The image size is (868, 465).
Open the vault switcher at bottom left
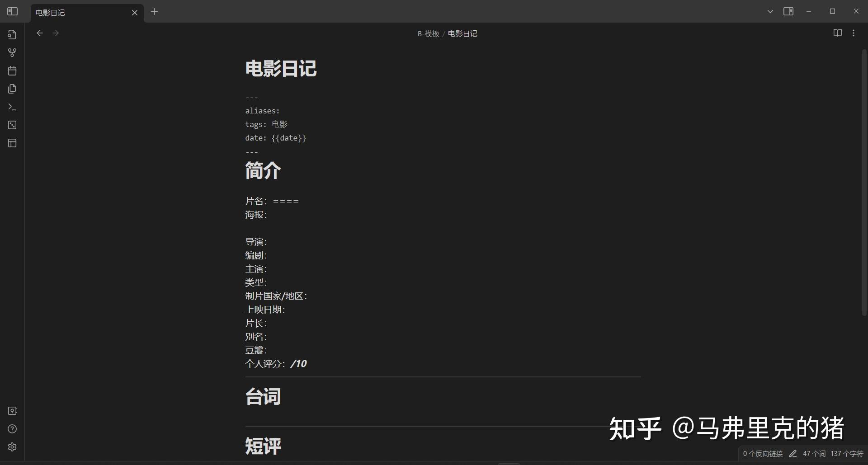[x=12, y=411]
